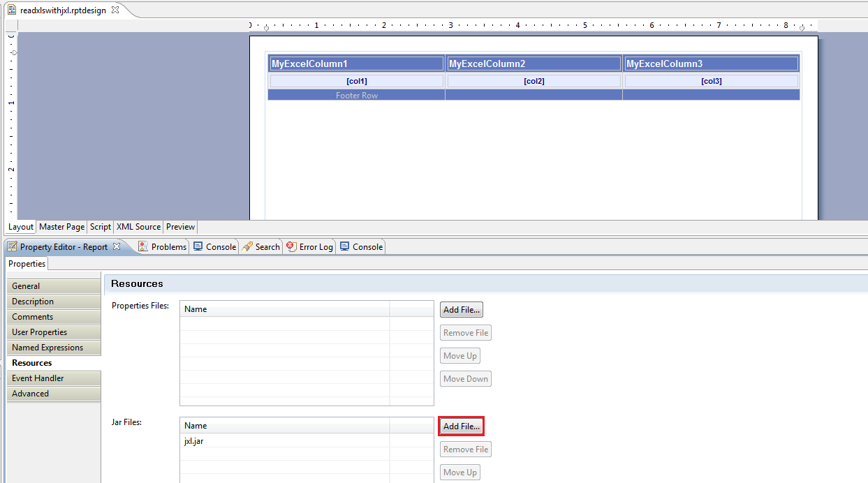868x483 pixels.
Task: Click Name header in Jar Files table
Action: (x=285, y=426)
